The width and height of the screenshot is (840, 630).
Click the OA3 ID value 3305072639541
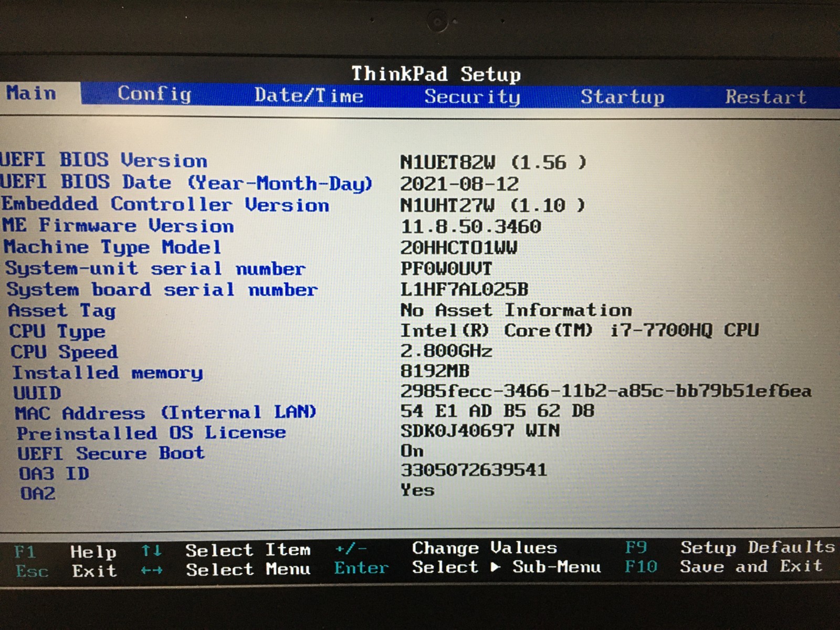[x=474, y=469]
